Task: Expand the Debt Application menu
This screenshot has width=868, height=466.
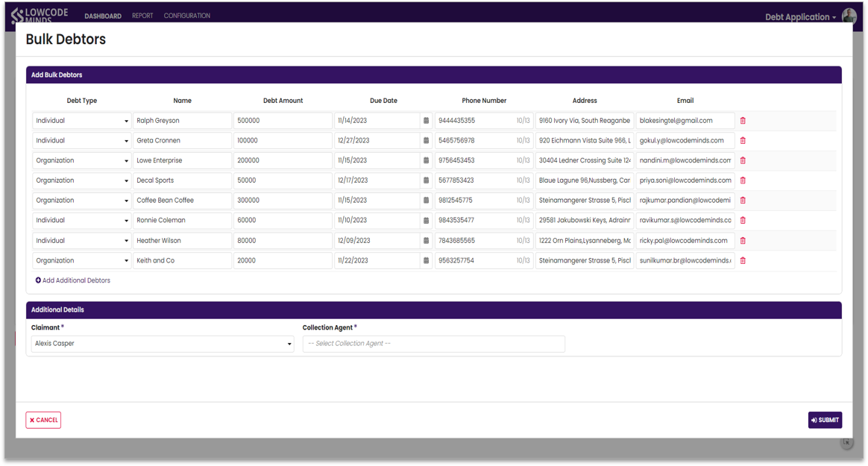Action: [800, 17]
